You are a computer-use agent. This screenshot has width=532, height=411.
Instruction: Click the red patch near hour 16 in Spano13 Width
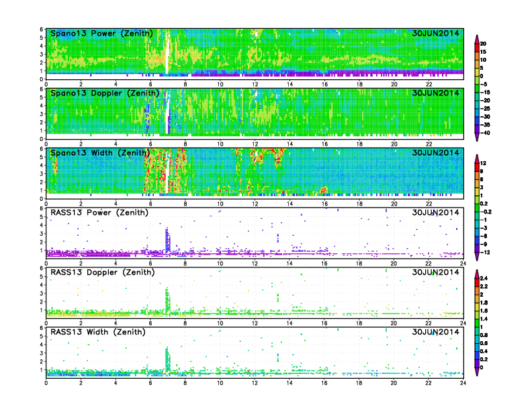pyautogui.click(x=324, y=190)
